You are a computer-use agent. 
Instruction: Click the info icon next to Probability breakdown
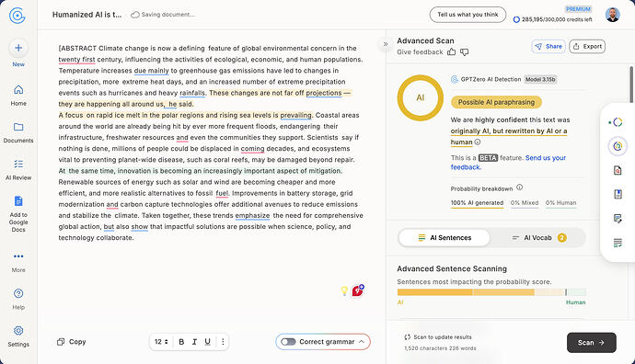(x=520, y=188)
